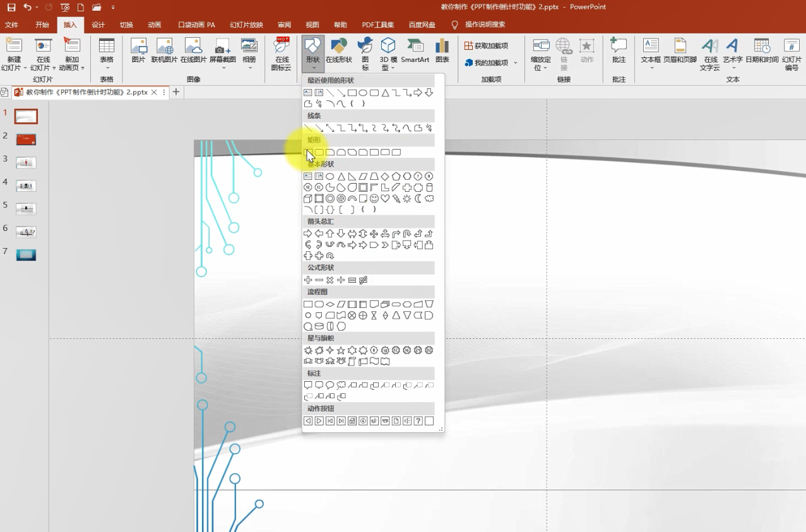Insert 日期和时间 date and time
Image resolution: width=806 pixels, height=532 pixels.
pos(762,50)
